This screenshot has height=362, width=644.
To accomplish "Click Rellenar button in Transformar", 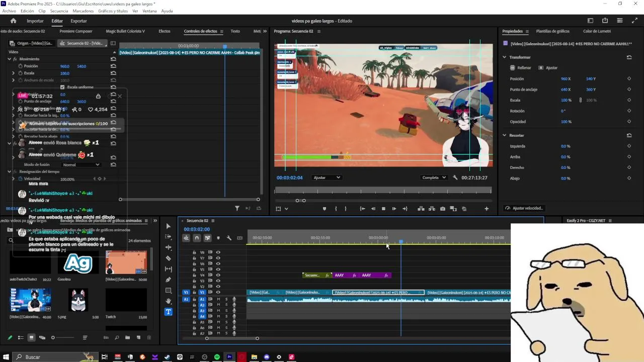I will (x=520, y=68).
